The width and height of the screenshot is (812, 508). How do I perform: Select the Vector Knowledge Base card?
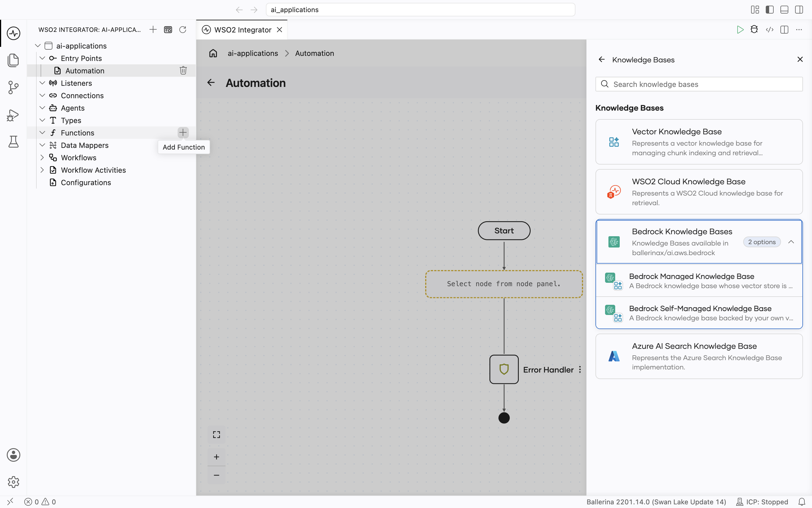point(699,142)
